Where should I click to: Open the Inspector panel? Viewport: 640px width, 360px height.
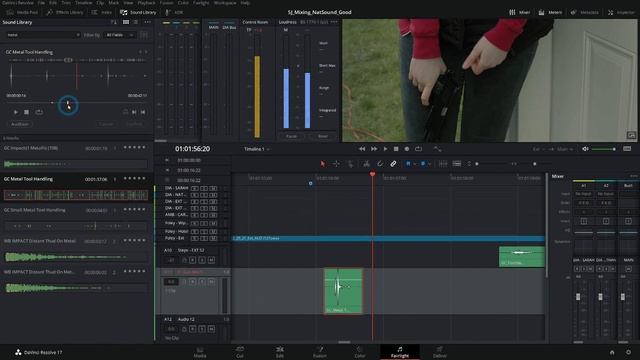click(x=621, y=12)
